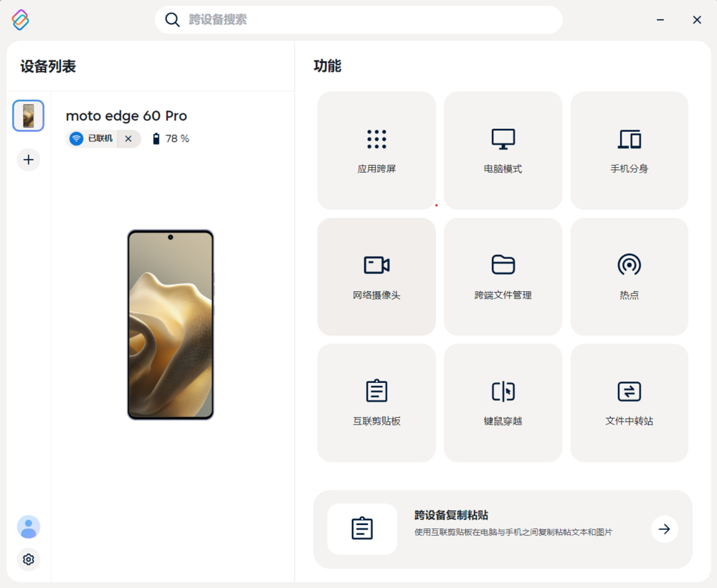Open the 手机分身 phone clone tile

pos(630,151)
